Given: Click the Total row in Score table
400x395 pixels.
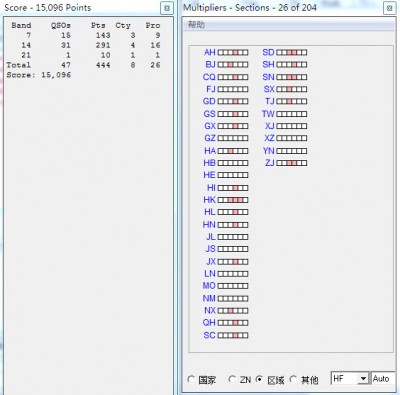Looking at the screenshot, I should [x=83, y=65].
